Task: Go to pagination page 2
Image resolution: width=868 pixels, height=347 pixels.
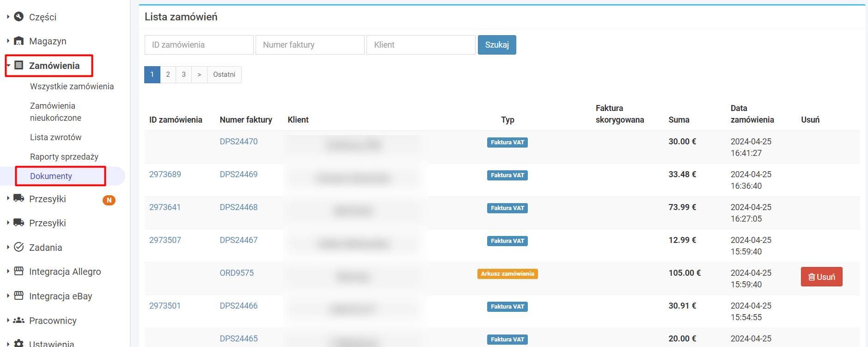Action: (168, 74)
